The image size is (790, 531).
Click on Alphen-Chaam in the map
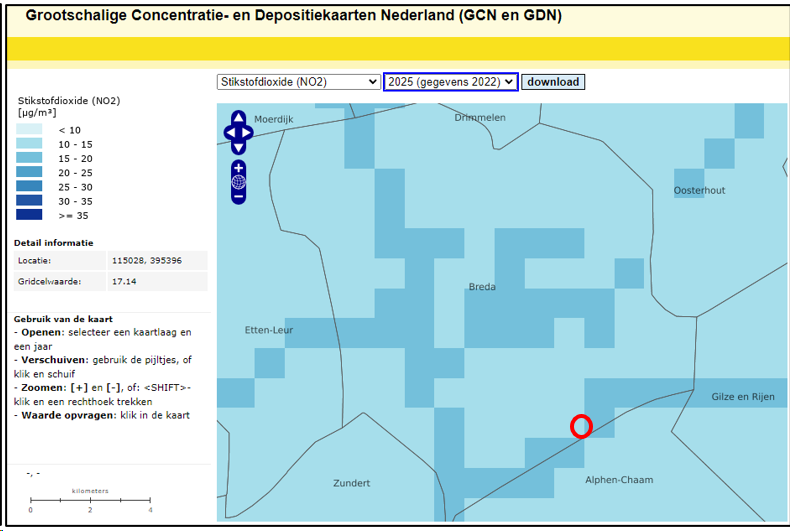(x=619, y=480)
